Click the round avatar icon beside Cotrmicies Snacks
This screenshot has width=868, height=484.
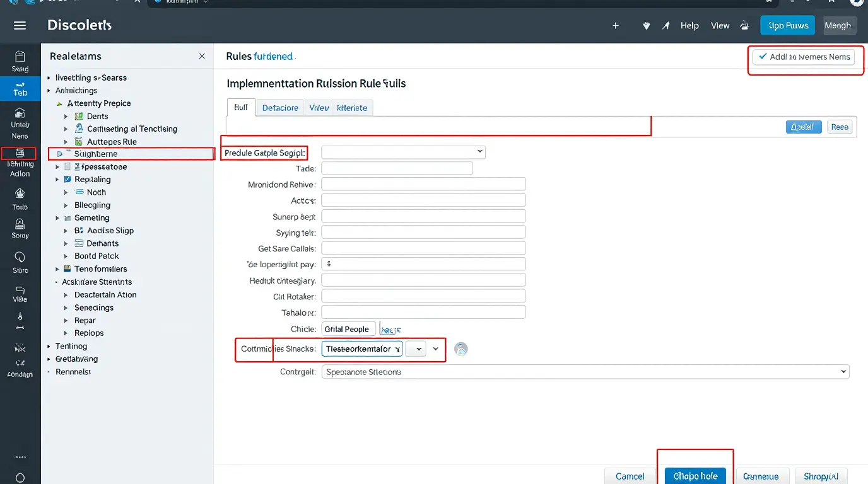[x=461, y=349]
